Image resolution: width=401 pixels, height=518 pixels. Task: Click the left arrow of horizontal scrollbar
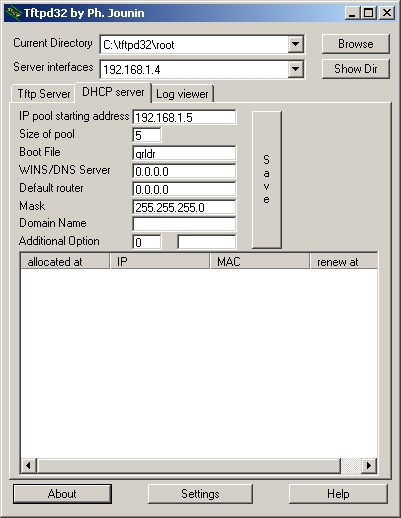[29, 465]
